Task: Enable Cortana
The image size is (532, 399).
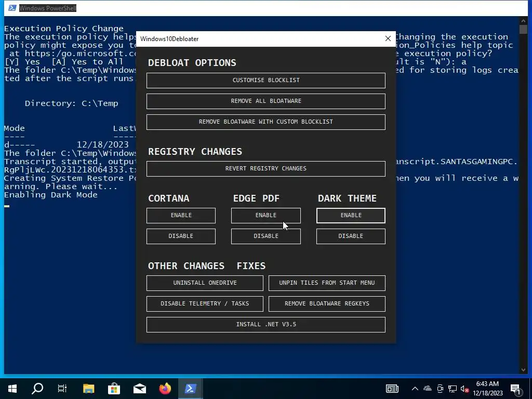Action: pos(181,216)
